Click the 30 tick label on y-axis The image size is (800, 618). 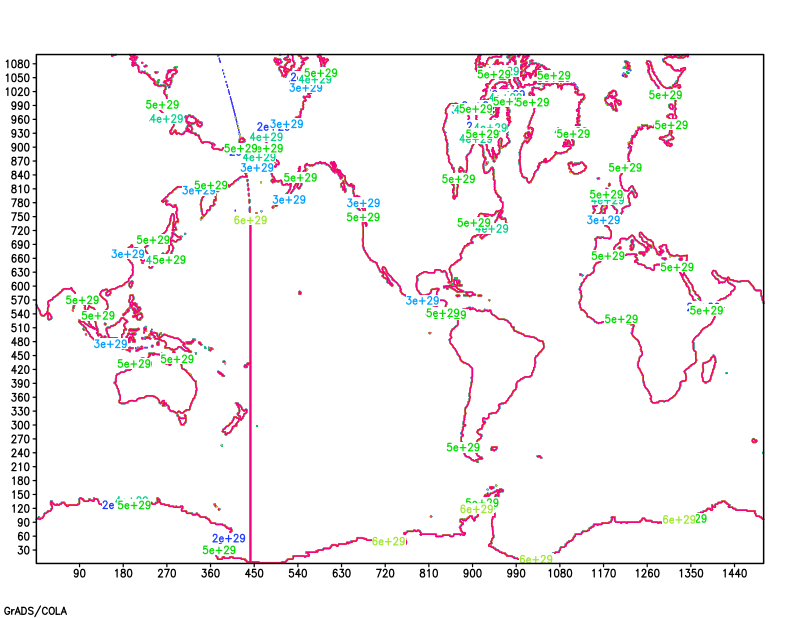click(25, 550)
